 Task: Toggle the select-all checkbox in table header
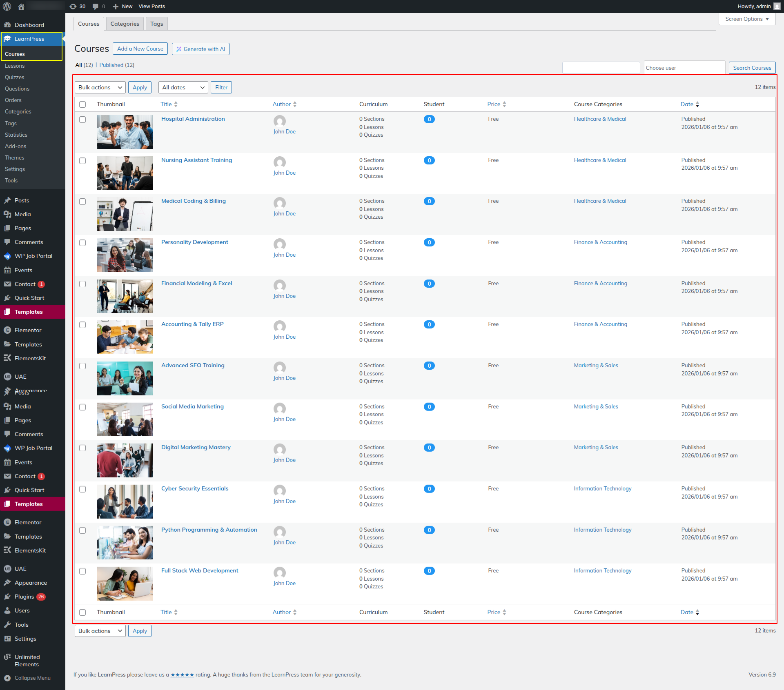point(82,104)
